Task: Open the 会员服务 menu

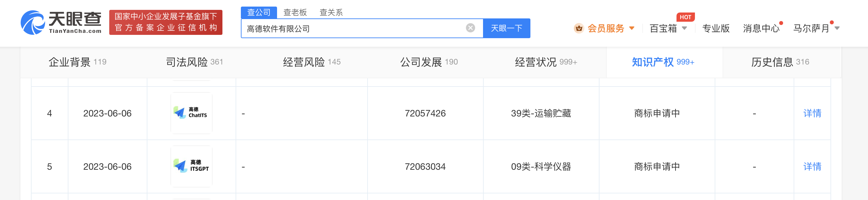Action: (x=605, y=28)
